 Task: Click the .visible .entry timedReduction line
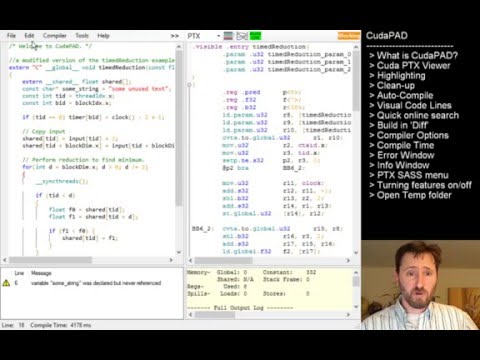(250, 47)
